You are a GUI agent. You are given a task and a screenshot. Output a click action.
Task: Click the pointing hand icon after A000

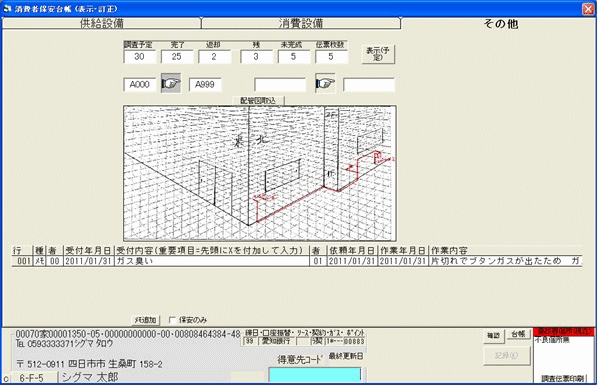170,84
